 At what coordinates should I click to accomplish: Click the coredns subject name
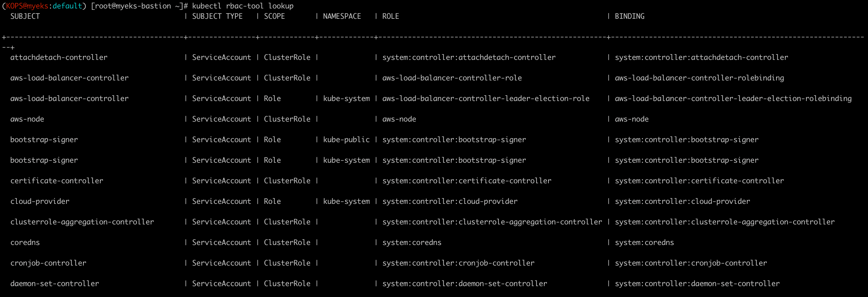[x=25, y=243]
